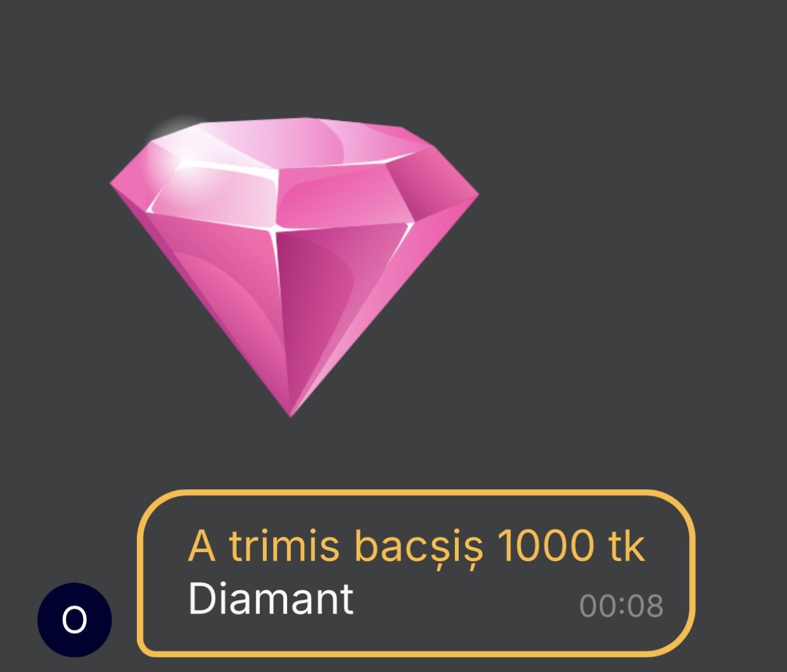Tap the golden border of the message bubble
Screen dimensions: 787x672
click(416, 492)
